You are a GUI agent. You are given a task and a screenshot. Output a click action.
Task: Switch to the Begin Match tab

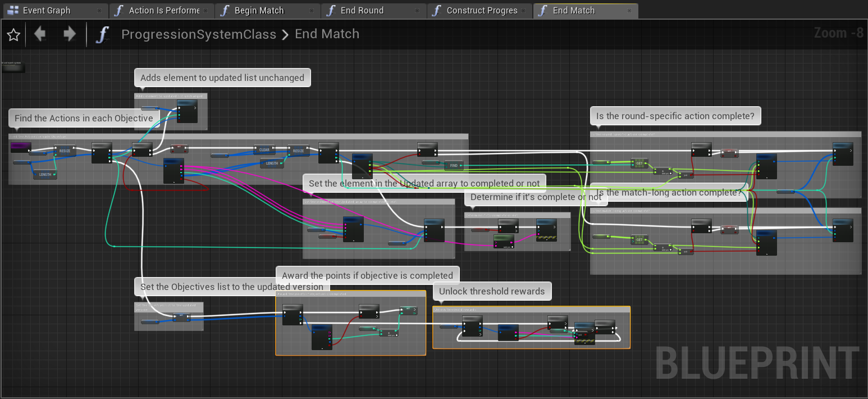pyautogui.click(x=259, y=10)
